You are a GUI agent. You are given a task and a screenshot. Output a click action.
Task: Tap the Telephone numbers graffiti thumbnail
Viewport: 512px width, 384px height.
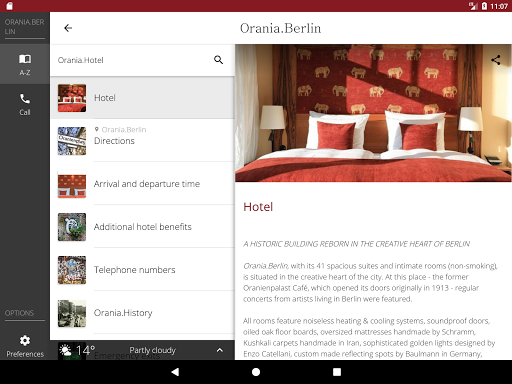tap(72, 270)
